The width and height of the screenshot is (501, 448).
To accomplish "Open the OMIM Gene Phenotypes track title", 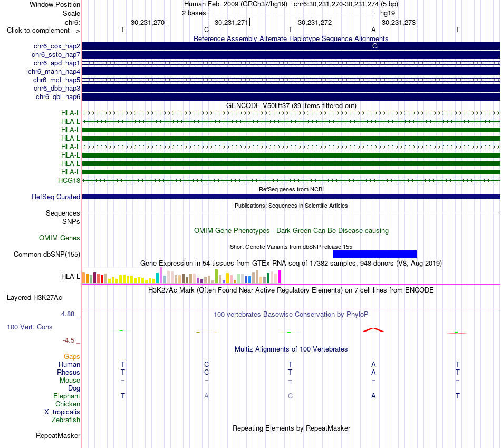I will [x=291, y=230].
